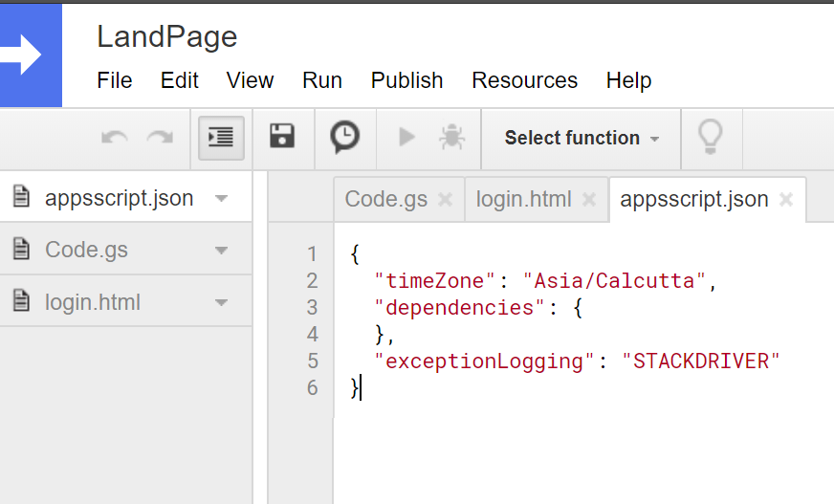Click file icon beside sidebar Code.gs
The width and height of the screenshot is (834, 504).
coord(21,249)
